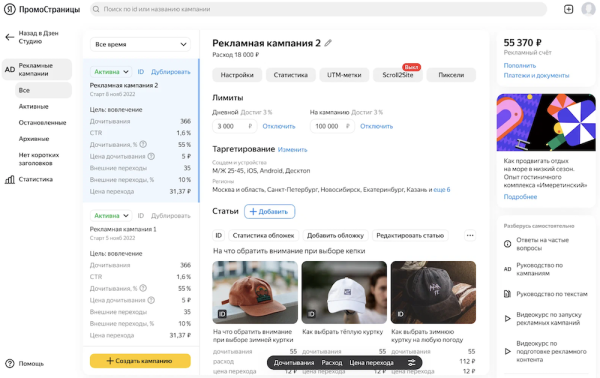Screen dimensions: 600x378
Task: Click the help icon next to Дочитывания, % in campaign 2
Action: point(143,144)
